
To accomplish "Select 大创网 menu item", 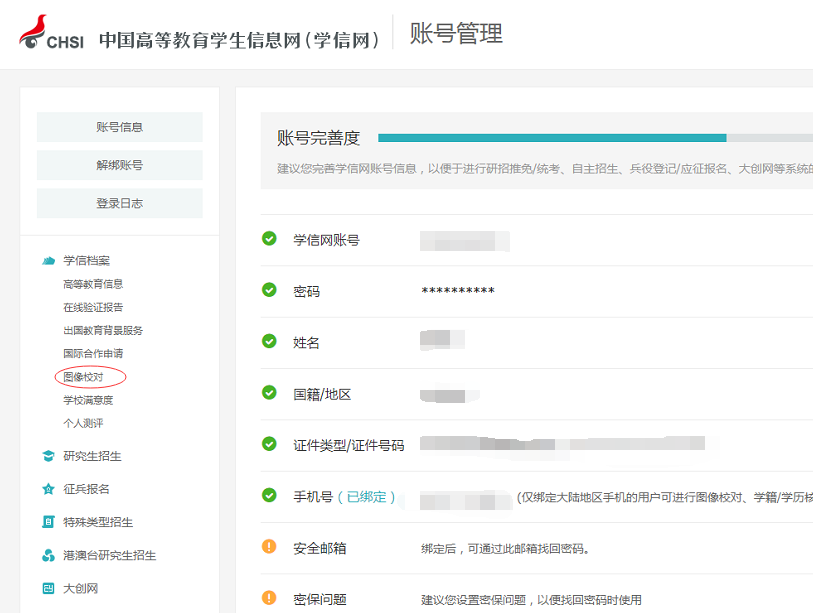I will (x=80, y=589).
